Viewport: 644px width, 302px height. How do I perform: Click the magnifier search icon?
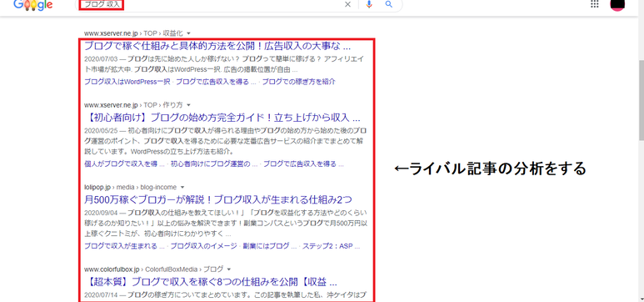pyautogui.click(x=389, y=4)
